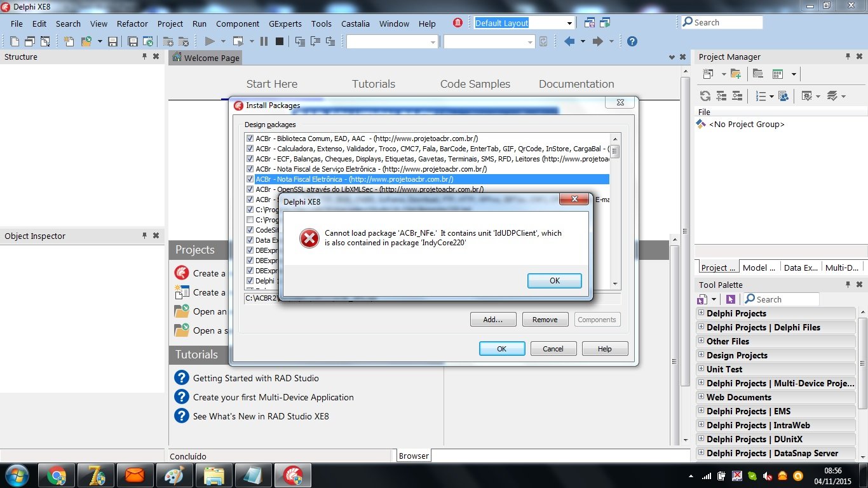This screenshot has width=868, height=488.
Task: Click OK in the Delphi XE8 error dialog
Action: [x=554, y=280]
